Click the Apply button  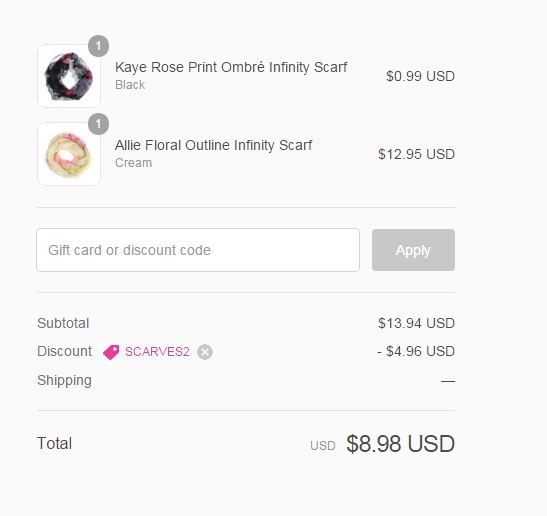coord(413,250)
